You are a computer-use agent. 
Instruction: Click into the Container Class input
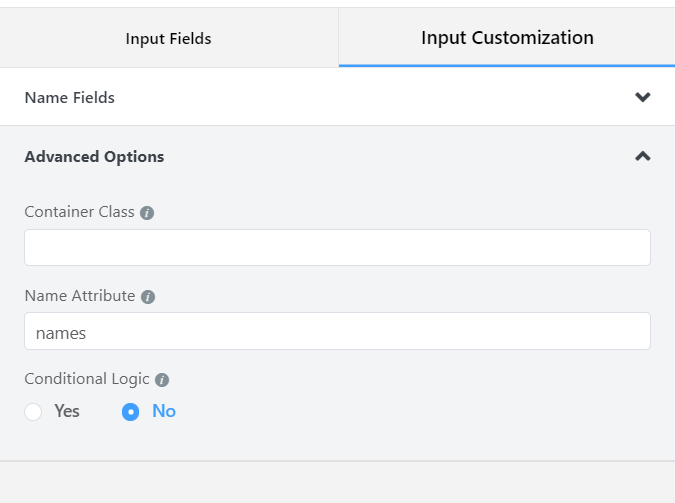click(x=338, y=248)
